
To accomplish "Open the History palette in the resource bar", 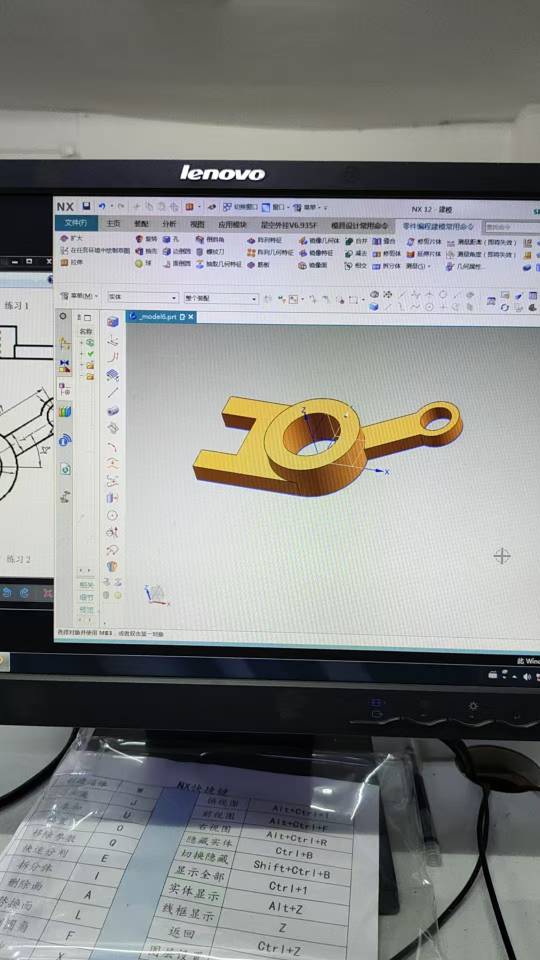I will 65,469.
